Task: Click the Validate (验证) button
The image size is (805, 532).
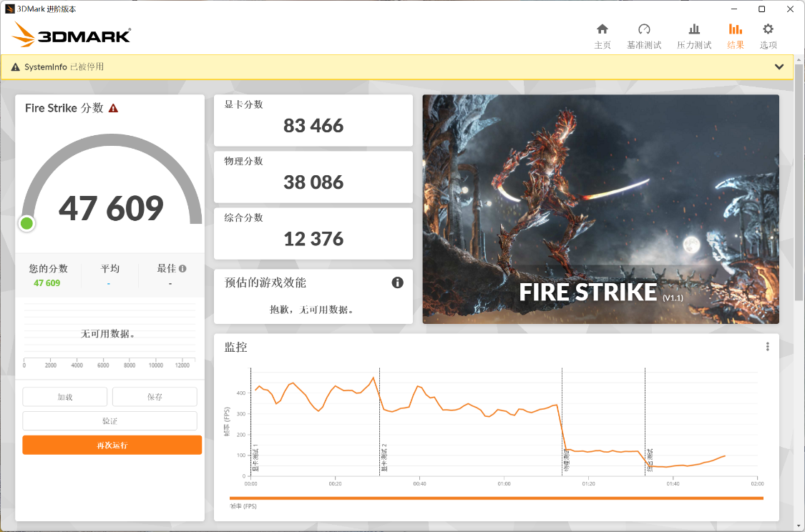Action: tap(109, 421)
